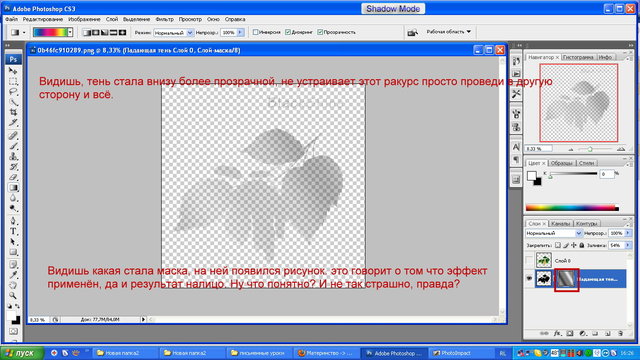Select the Path Selection tool
The width and height of the screenshot is (640, 360).
point(13,242)
